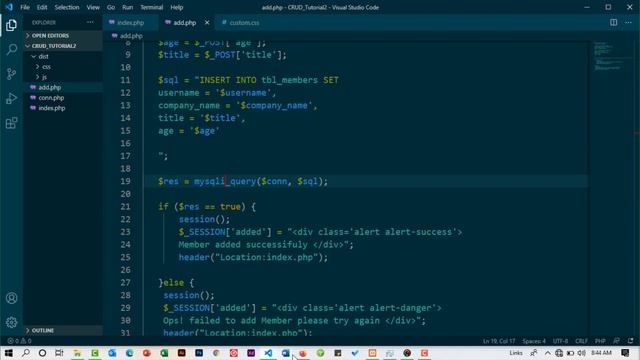
Task: Open index.php in the file tree
Action: (51, 108)
